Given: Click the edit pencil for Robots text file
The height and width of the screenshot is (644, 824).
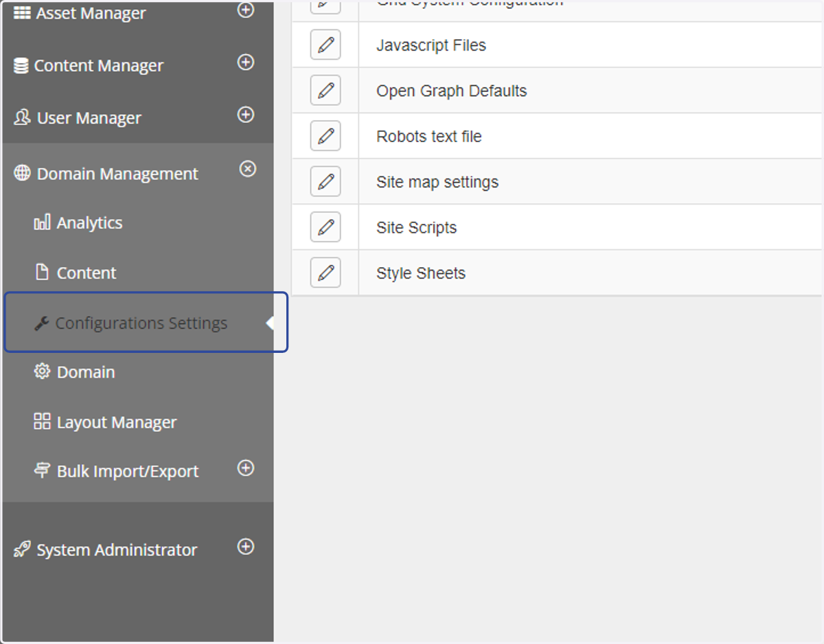Looking at the screenshot, I should pyautogui.click(x=325, y=137).
